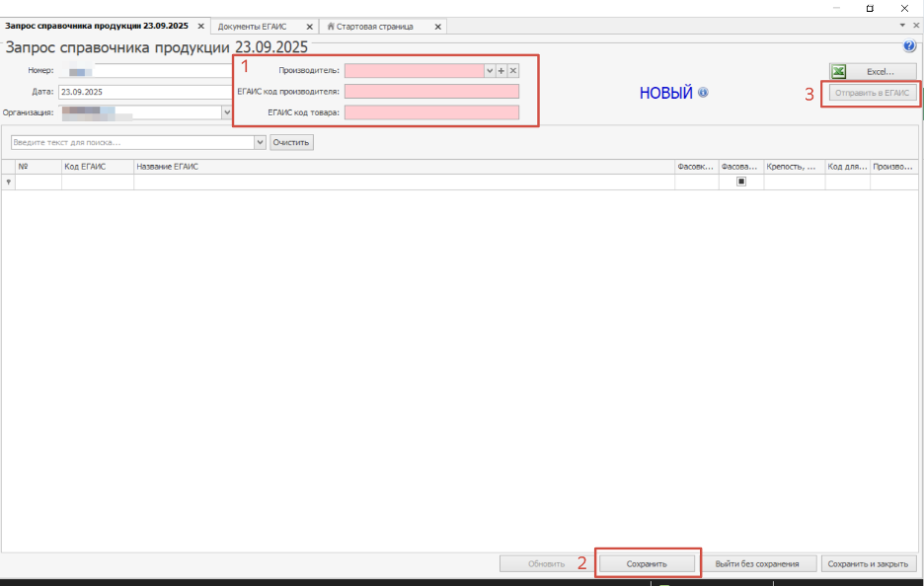The image size is (924, 586).
Task: Close the Запрос справочника продукции tab
Action: 201,27
